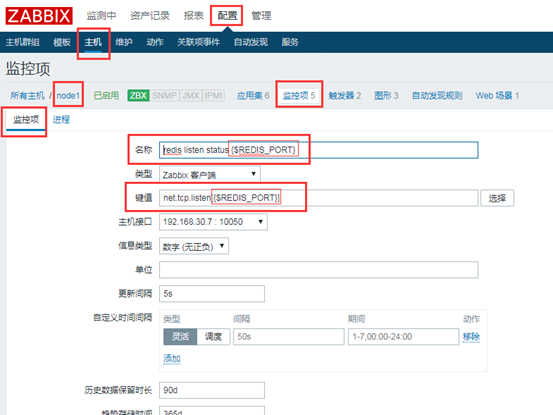Open the 报表 top menu
This screenshot has width=553, height=415.
(194, 16)
